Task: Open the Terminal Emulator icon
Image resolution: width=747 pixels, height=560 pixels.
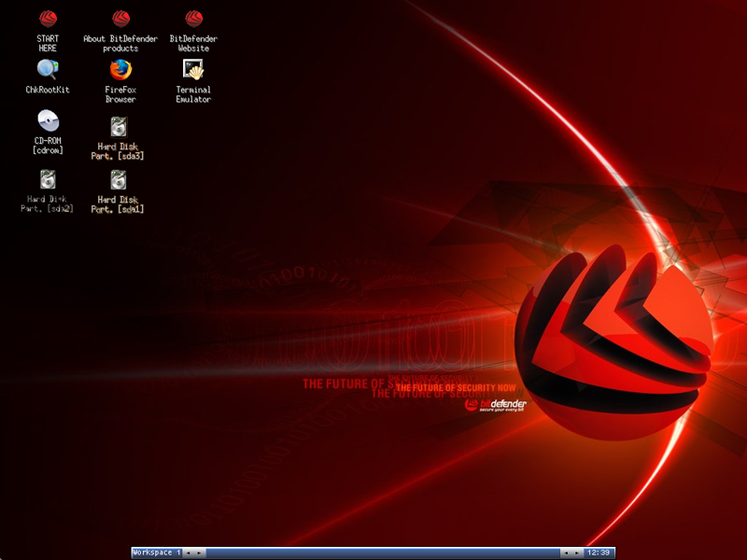Action: (x=193, y=69)
